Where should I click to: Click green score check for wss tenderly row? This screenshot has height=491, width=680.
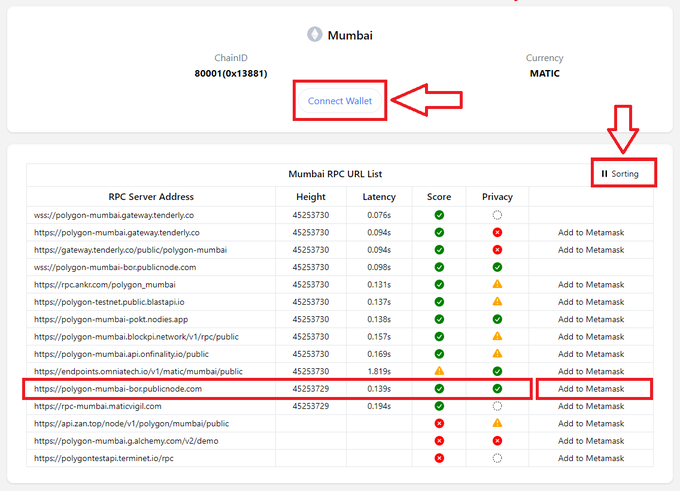pos(439,215)
